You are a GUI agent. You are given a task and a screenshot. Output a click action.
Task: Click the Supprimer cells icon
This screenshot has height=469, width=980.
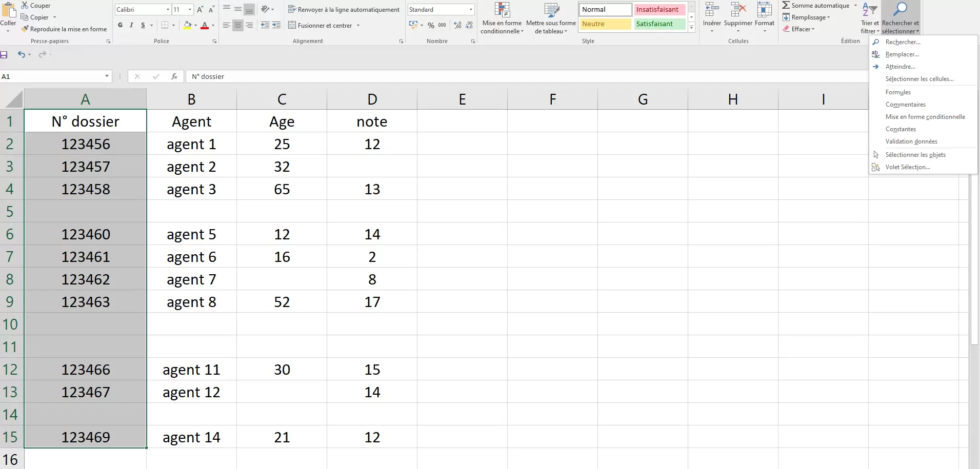point(738,10)
